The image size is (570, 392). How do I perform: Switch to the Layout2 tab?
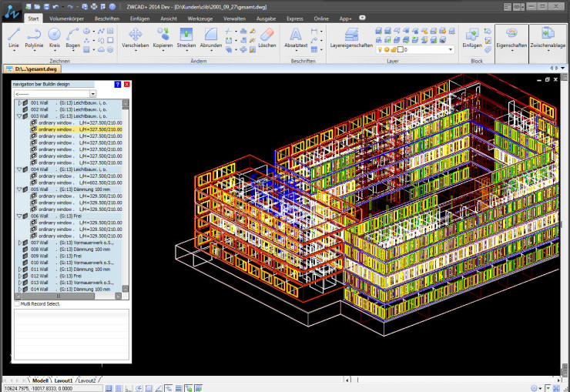87,380
